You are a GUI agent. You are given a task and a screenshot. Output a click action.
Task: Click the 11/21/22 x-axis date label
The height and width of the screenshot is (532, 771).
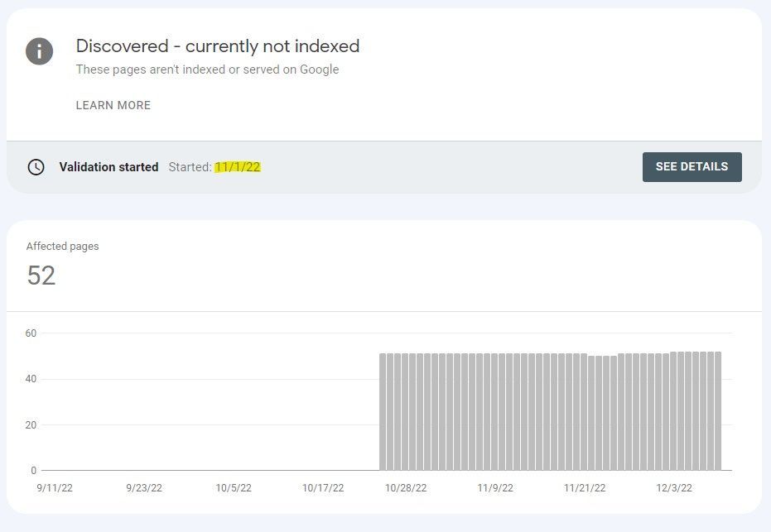[x=585, y=488]
